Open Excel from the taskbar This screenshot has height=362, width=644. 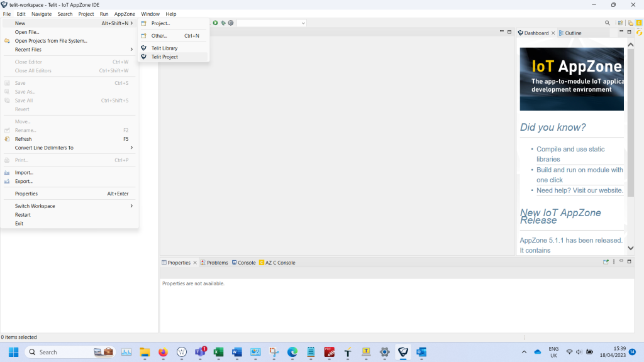218,352
